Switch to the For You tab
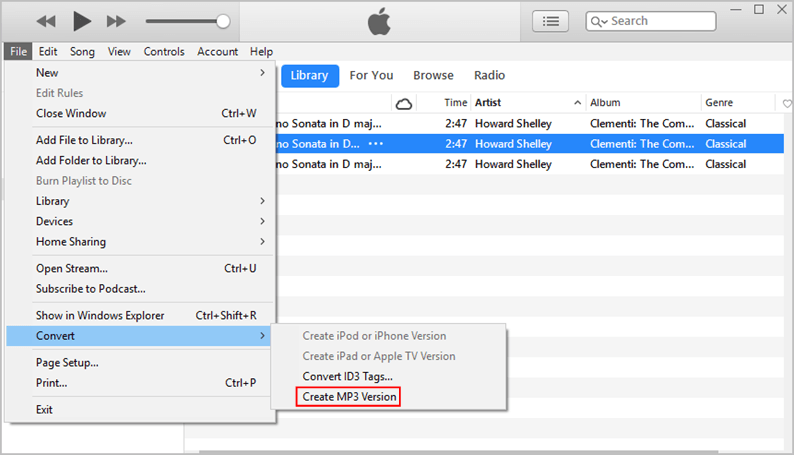Screen dimensions: 794x455 371,75
